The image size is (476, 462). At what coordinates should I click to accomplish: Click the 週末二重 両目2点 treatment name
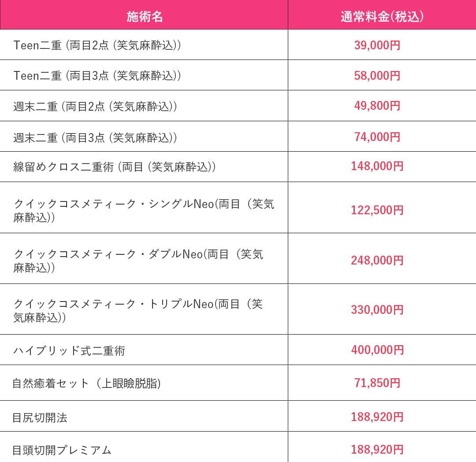(x=95, y=107)
